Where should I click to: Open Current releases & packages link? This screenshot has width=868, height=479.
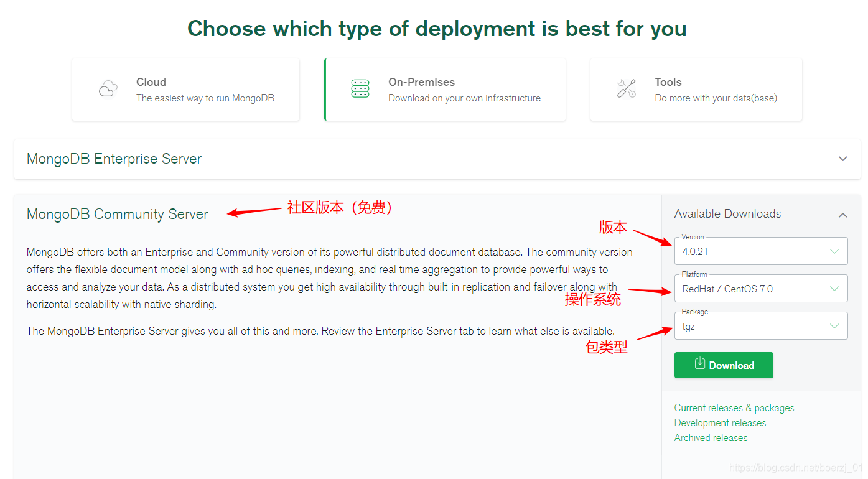[734, 408]
